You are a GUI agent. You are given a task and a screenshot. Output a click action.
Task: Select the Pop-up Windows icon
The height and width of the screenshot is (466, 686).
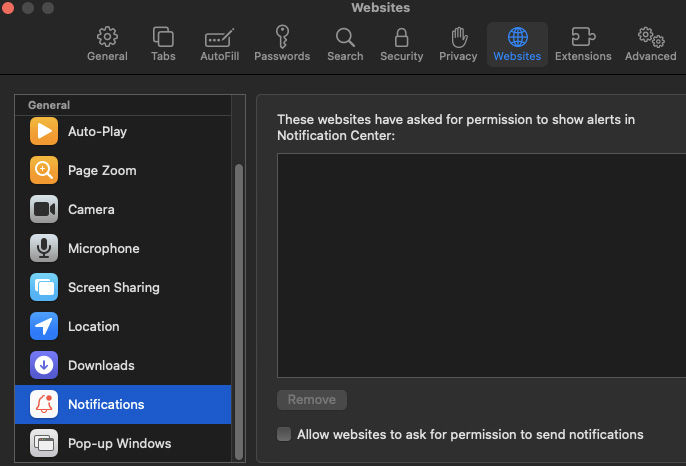(x=44, y=443)
